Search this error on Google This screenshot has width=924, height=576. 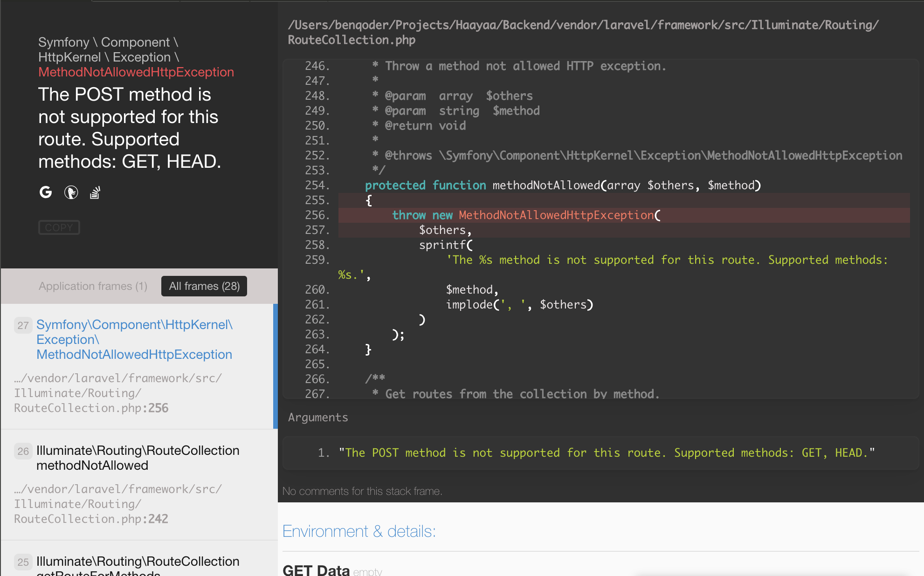pos(45,192)
